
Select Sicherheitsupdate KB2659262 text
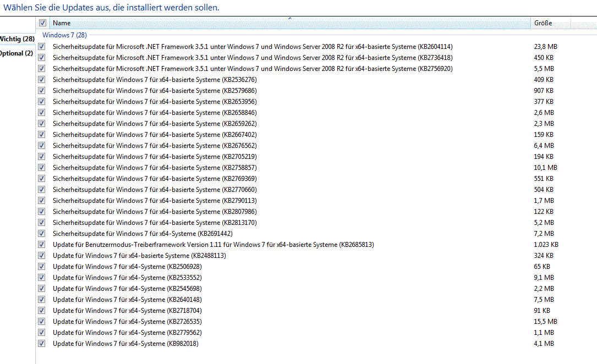click(155, 124)
